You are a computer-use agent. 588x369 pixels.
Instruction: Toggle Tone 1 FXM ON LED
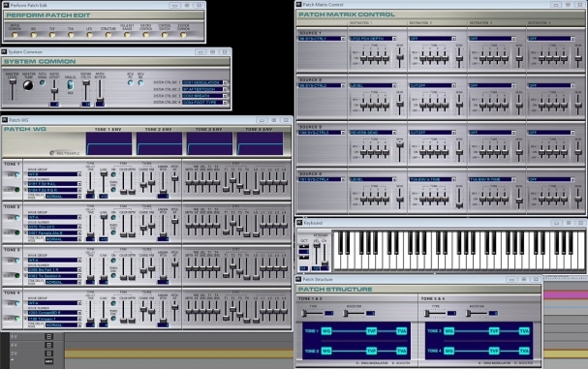(113, 174)
